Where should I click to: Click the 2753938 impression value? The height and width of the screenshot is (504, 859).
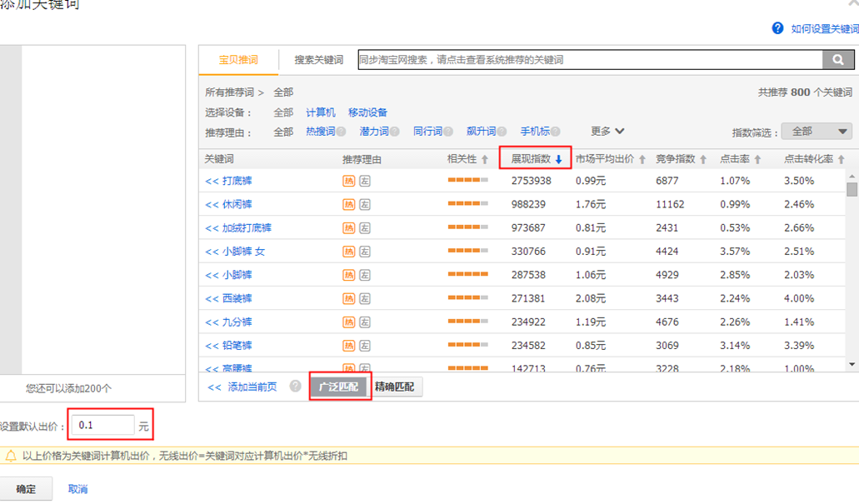click(531, 181)
